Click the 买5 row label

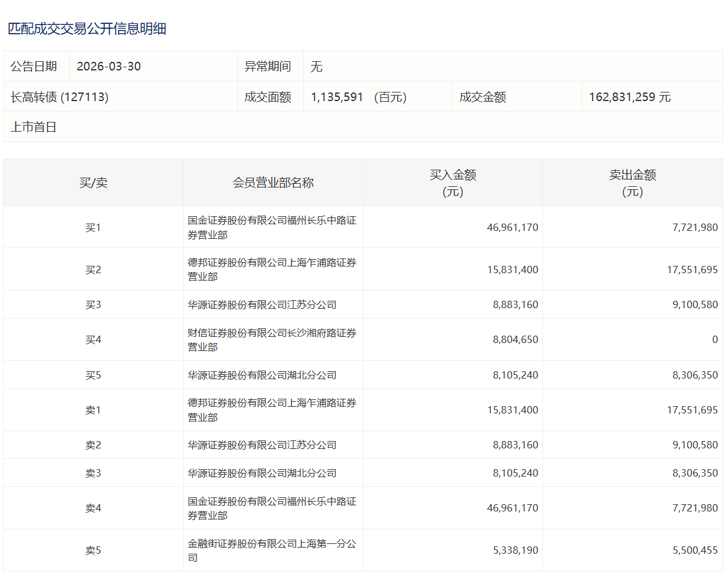pos(93,375)
